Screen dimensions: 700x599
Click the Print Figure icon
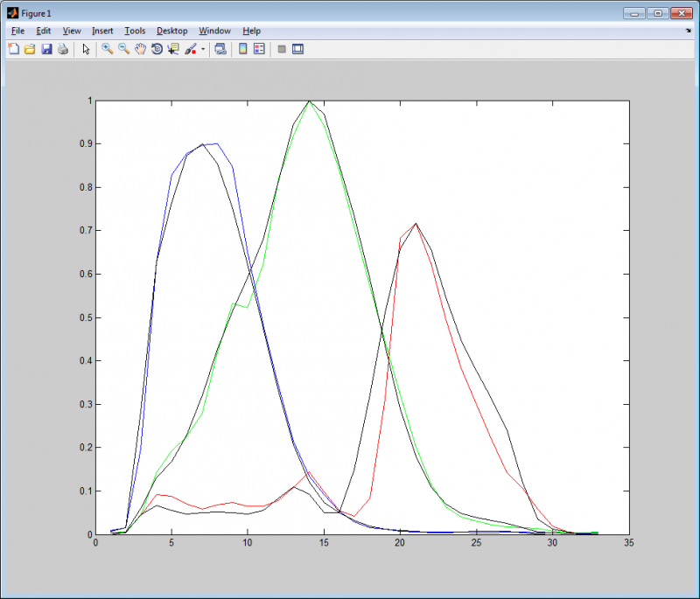pos(63,49)
